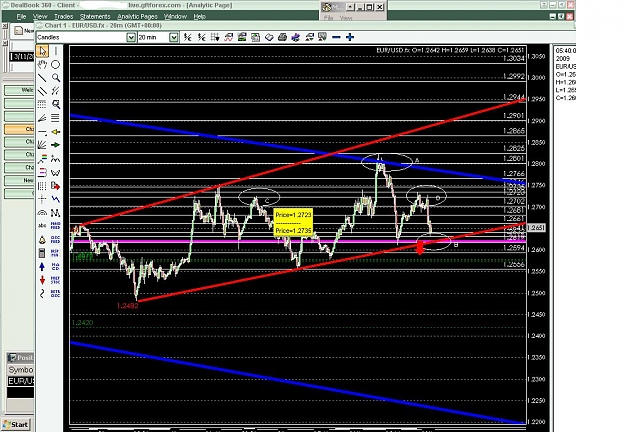Open the View menu
The height and width of the screenshot is (432, 625).
(x=40, y=16)
